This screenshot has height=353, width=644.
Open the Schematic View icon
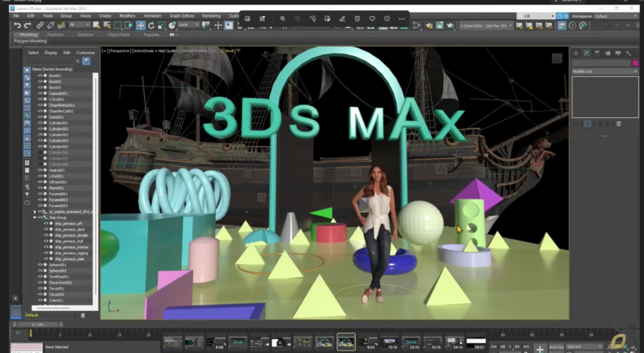click(x=417, y=25)
